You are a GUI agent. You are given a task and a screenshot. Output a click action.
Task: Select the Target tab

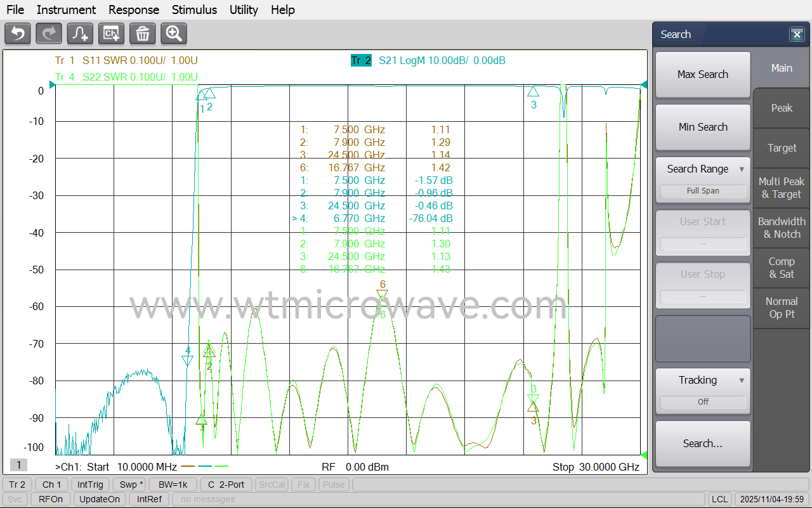coord(782,148)
